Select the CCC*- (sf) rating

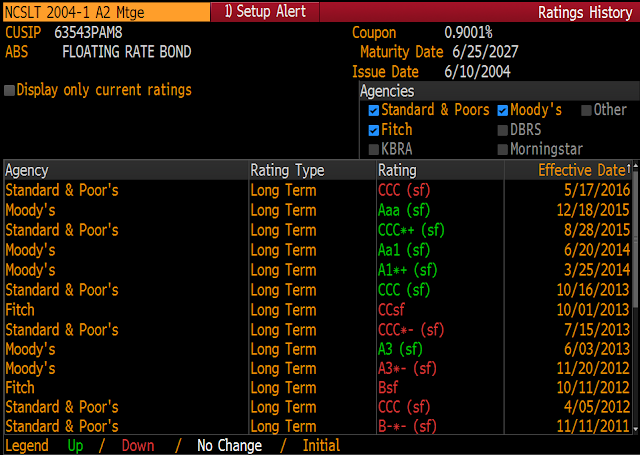411,330
